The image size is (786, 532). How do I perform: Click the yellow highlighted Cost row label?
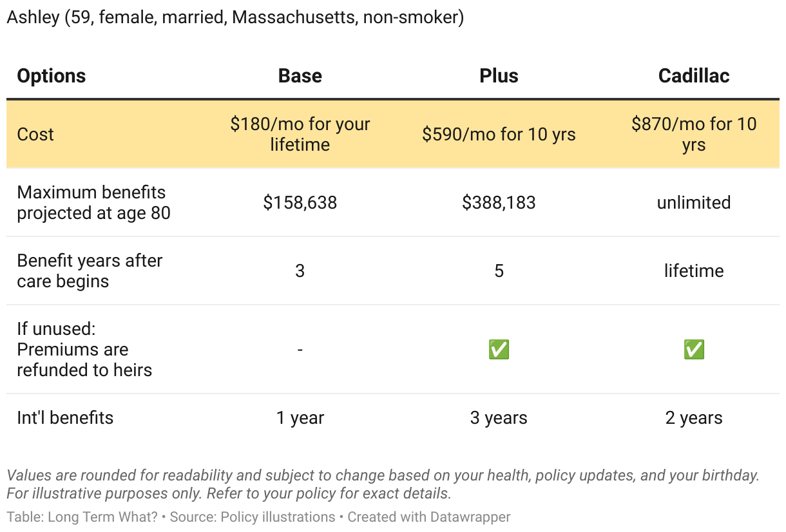[x=35, y=134]
